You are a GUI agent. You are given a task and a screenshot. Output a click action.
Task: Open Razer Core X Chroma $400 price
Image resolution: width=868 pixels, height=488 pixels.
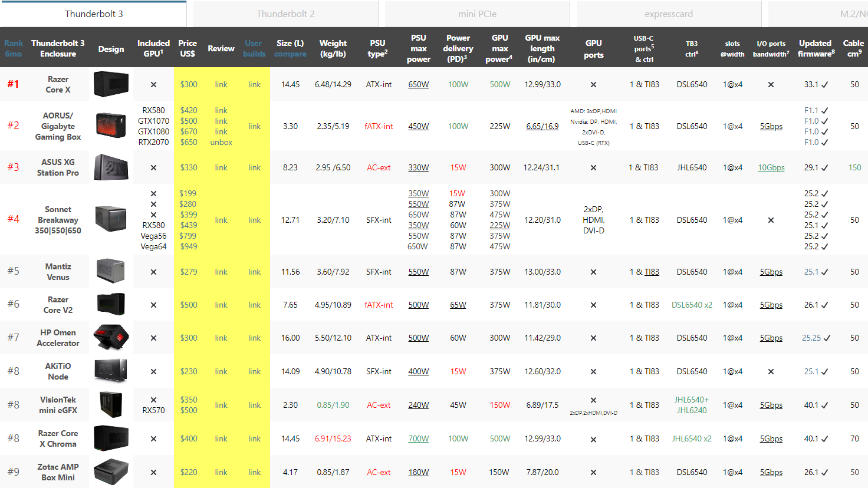pyautogui.click(x=189, y=438)
